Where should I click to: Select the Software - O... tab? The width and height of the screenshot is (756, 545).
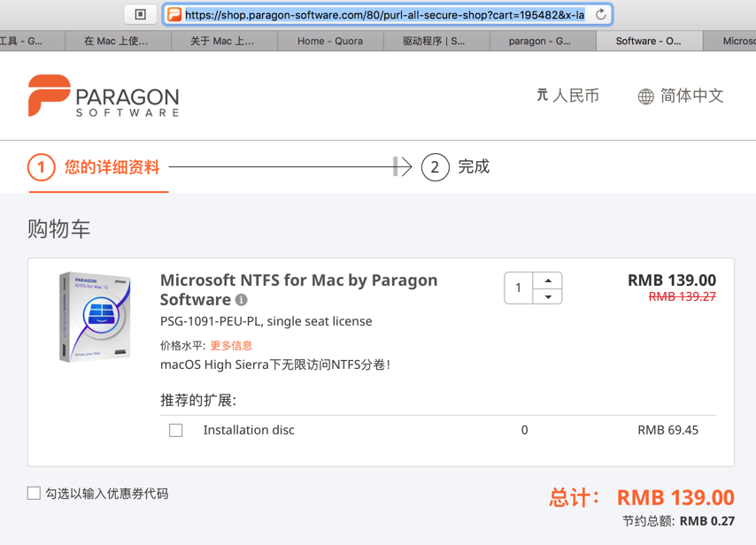coord(649,41)
